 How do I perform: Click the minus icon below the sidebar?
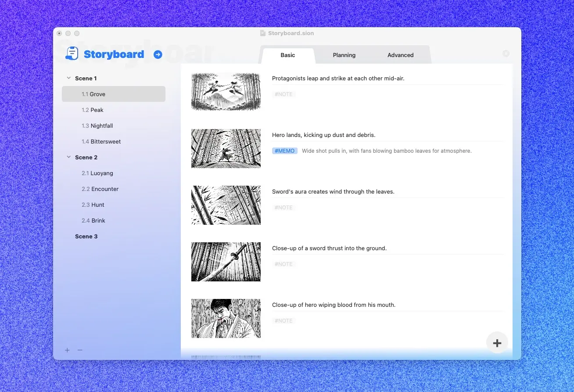click(x=80, y=350)
